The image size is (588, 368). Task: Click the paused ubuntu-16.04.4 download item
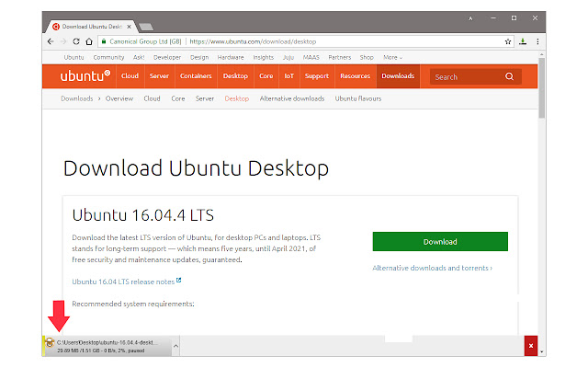[107, 346]
